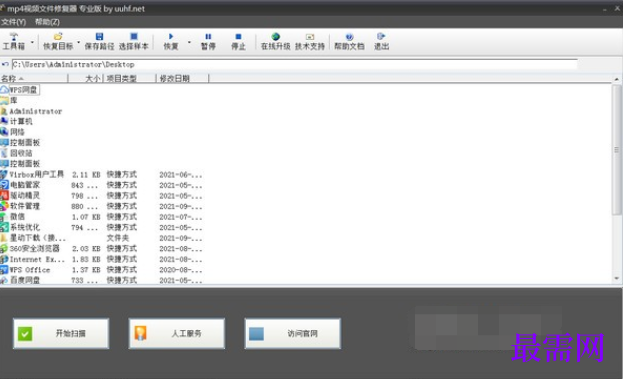623x379 pixels.
Task: Click the file list scroll up arrow
Action: (x=617, y=79)
